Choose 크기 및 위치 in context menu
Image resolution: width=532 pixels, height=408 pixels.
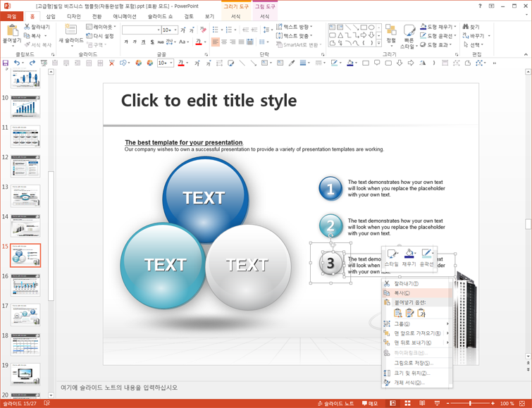417,373
